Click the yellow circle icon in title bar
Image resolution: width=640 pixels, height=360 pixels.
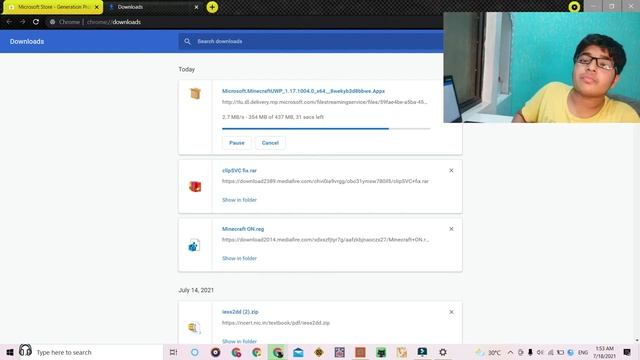[x=574, y=7]
